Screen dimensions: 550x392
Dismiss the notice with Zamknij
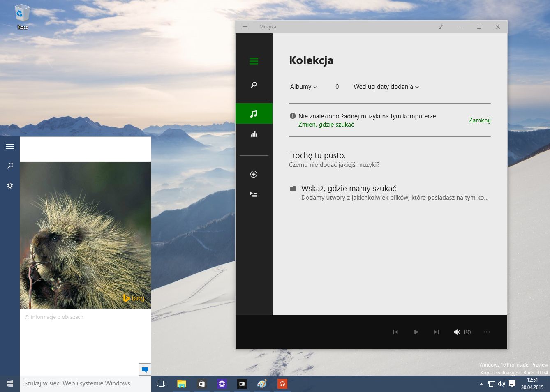tap(480, 120)
